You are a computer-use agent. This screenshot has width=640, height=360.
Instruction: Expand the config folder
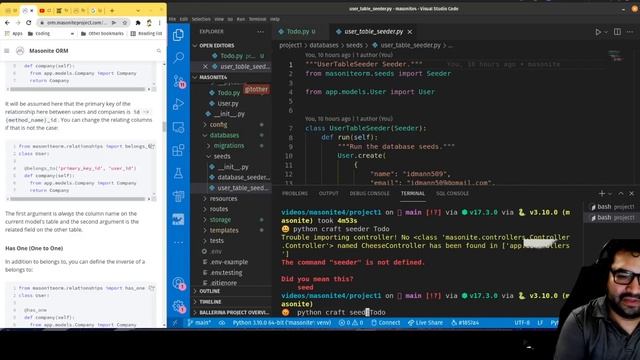tap(218, 124)
